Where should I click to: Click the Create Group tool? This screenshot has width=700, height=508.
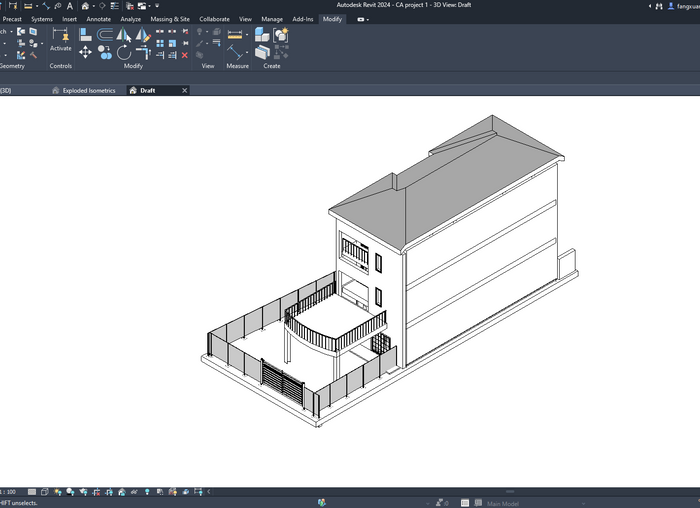click(281, 34)
